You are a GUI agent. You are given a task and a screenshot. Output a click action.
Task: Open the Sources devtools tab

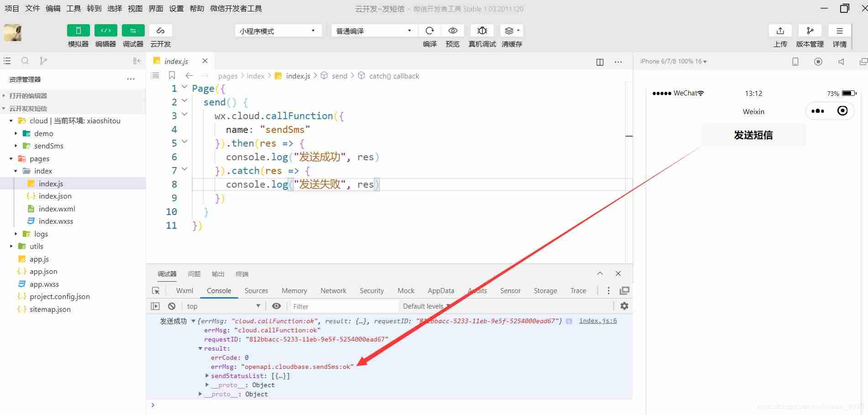click(256, 290)
